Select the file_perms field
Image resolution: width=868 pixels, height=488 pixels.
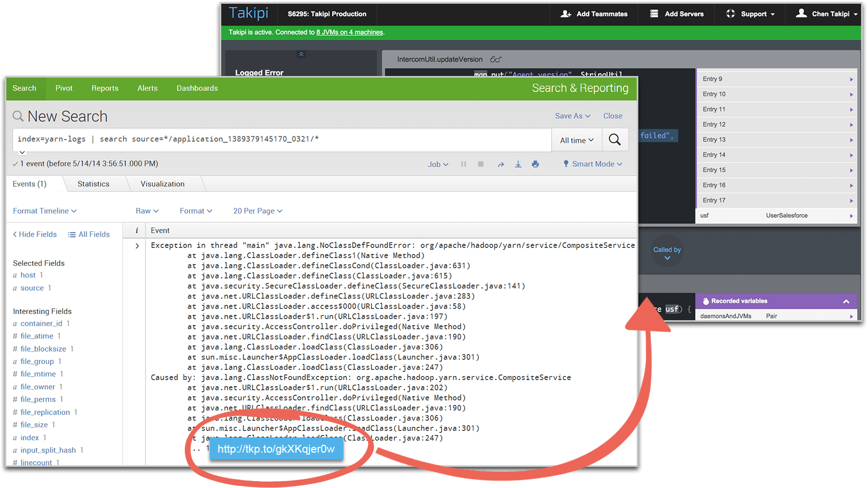click(x=38, y=400)
